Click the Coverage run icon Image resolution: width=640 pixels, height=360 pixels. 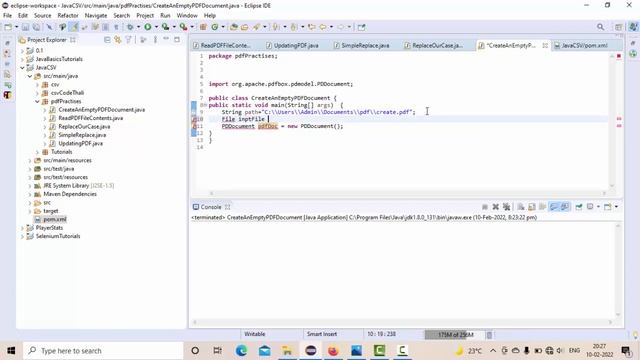(165, 27)
